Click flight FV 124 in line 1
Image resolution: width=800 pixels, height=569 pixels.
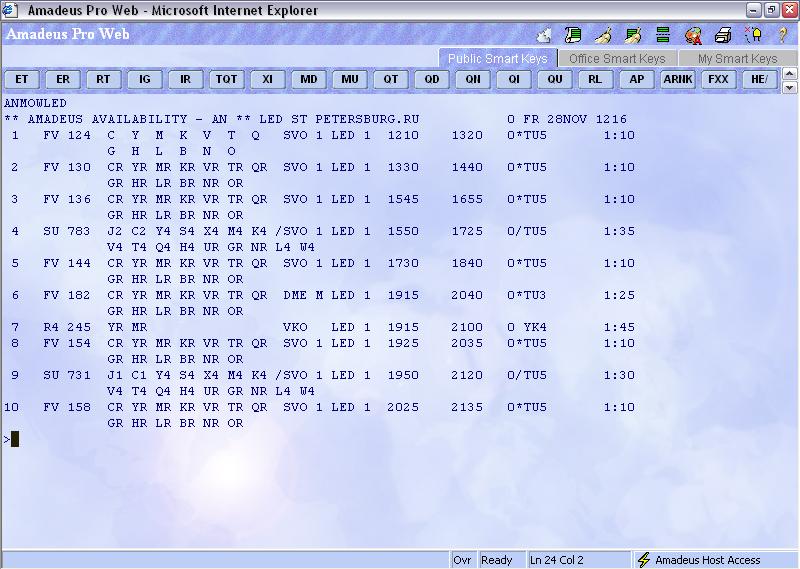[67, 135]
